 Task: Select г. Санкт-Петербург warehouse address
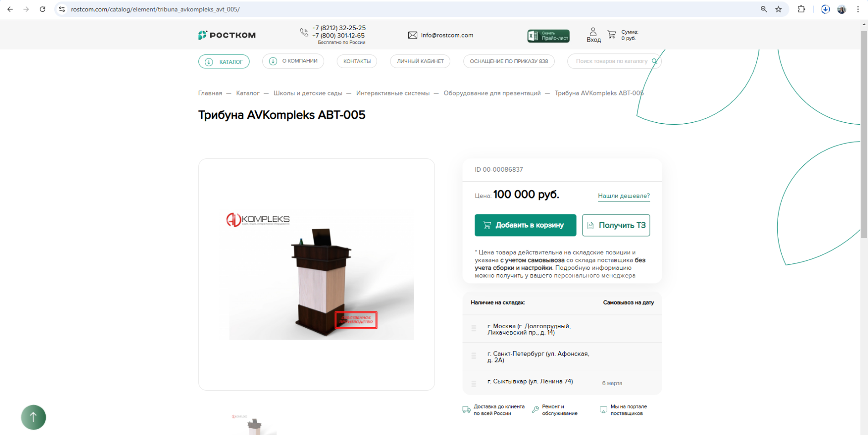point(538,357)
